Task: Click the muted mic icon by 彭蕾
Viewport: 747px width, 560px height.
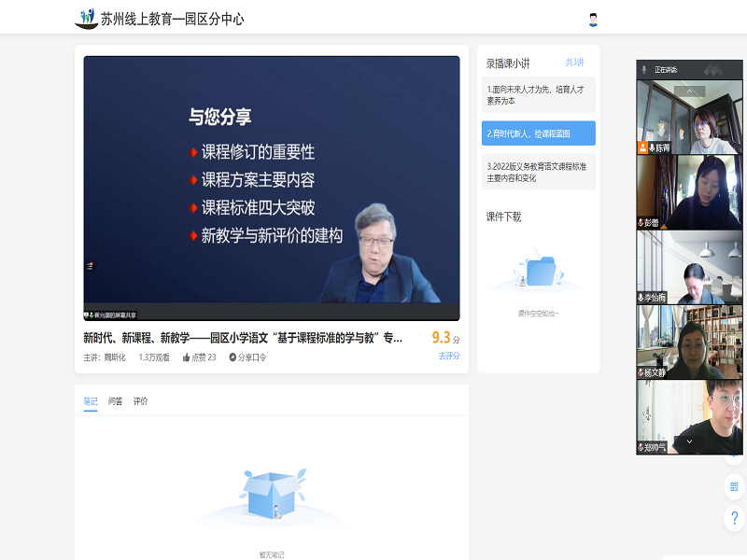Action: (x=641, y=222)
